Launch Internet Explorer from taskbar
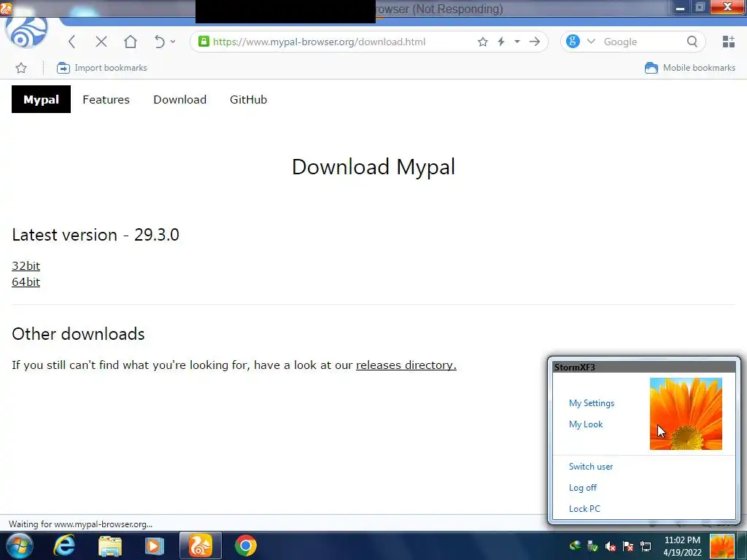The image size is (747, 560). pyautogui.click(x=64, y=545)
